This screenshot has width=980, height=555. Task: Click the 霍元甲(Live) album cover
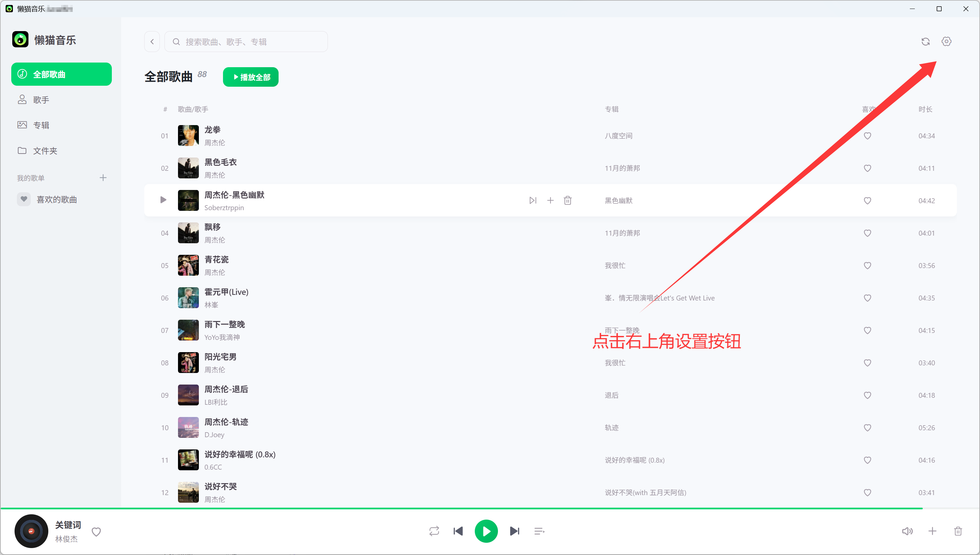[188, 298]
